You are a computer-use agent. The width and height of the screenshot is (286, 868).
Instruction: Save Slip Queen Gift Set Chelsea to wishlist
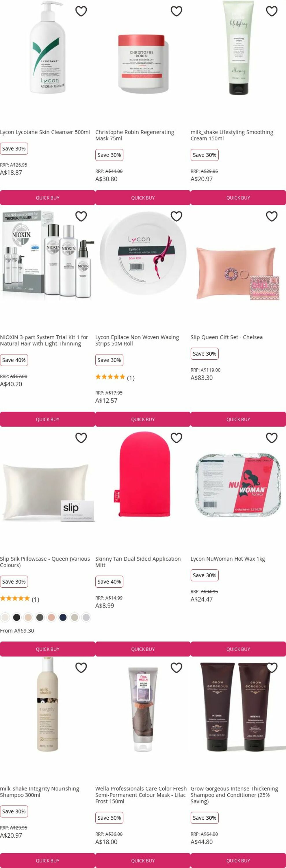pos(272,216)
